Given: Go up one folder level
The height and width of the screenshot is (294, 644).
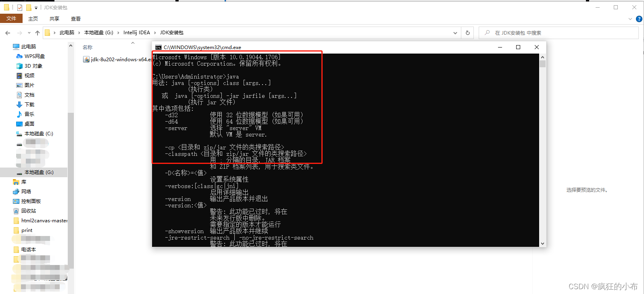Looking at the screenshot, I should tap(38, 33).
